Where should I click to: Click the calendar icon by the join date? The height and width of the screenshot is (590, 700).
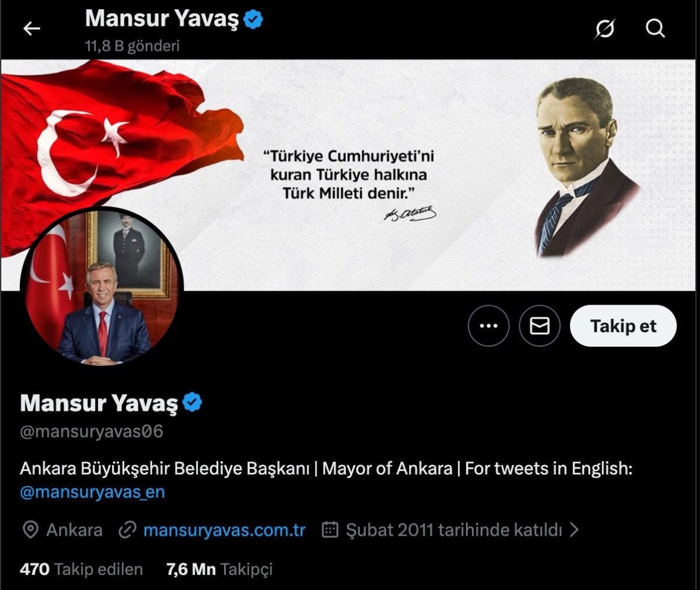(330, 529)
